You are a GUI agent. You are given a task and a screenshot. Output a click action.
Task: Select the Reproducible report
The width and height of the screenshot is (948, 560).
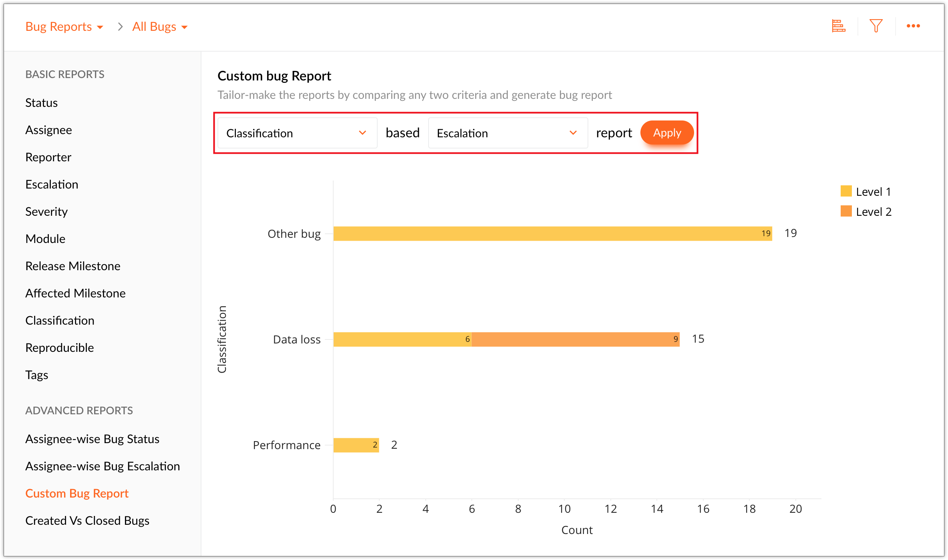click(59, 348)
